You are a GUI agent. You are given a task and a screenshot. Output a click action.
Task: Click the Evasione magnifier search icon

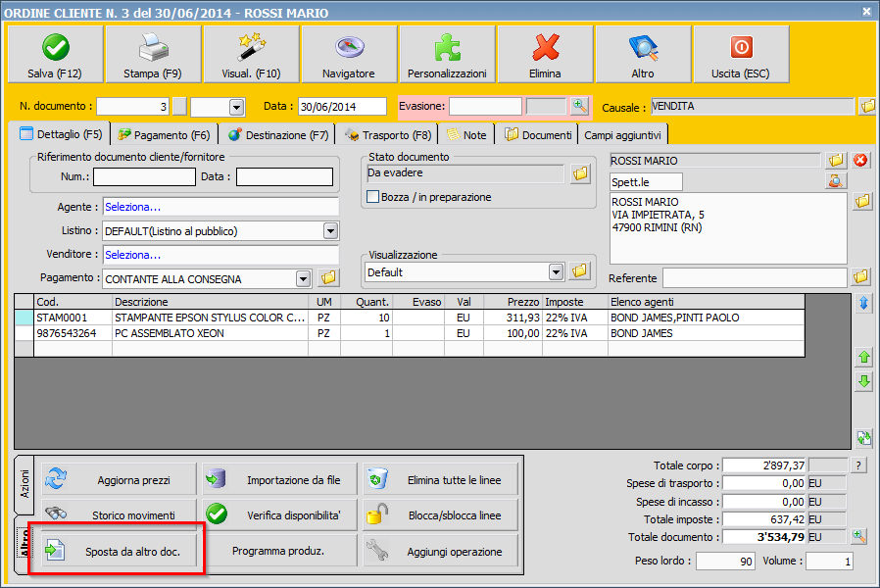coord(580,106)
